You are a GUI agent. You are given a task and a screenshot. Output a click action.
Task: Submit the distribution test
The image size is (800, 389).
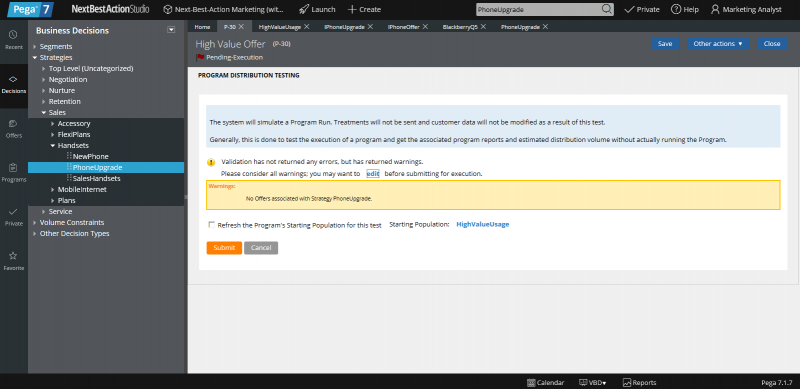point(224,248)
